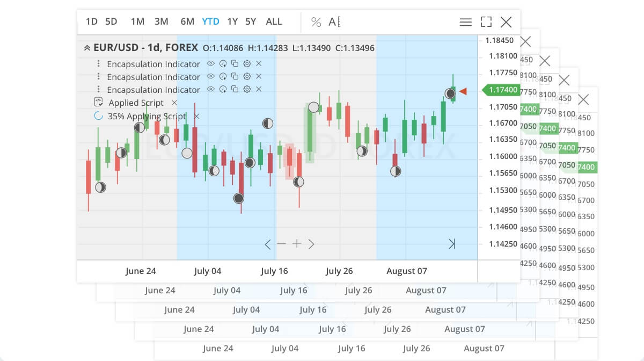Open drag menu for first Encapsulation Indicator
The width and height of the screenshot is (644, 361).
(98, 63)
